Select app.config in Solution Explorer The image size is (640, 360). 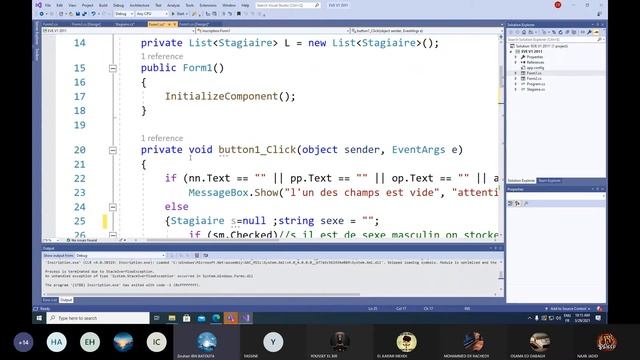pos(536,68)
